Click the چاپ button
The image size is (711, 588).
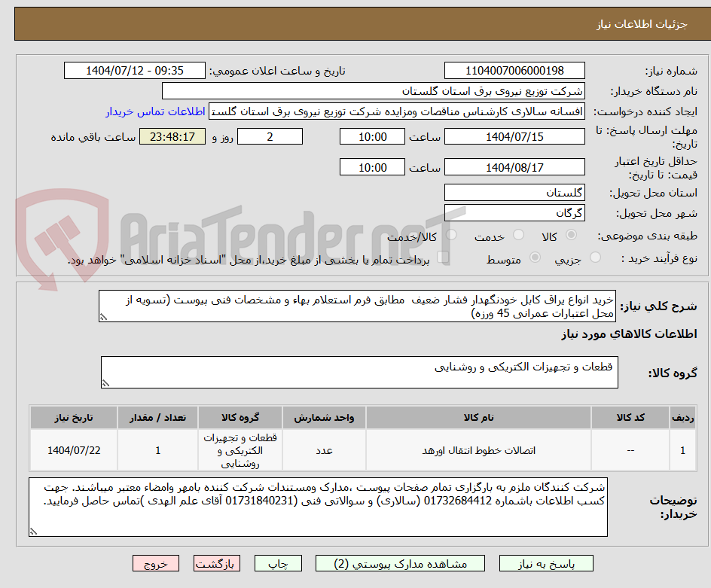click(277, 563)
